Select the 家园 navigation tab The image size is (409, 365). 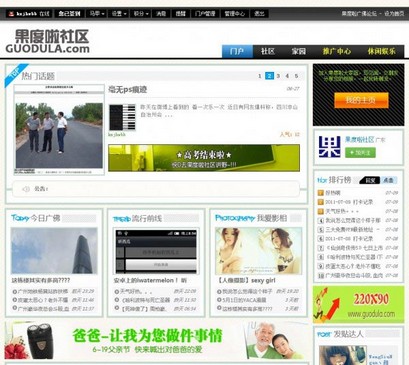298,51
